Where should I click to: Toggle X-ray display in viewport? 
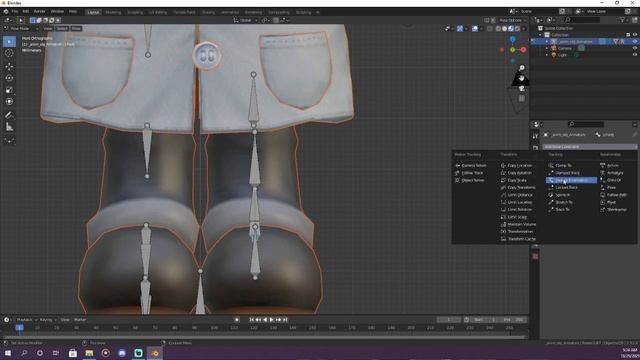pyautogui.click(x=489, y=29)
